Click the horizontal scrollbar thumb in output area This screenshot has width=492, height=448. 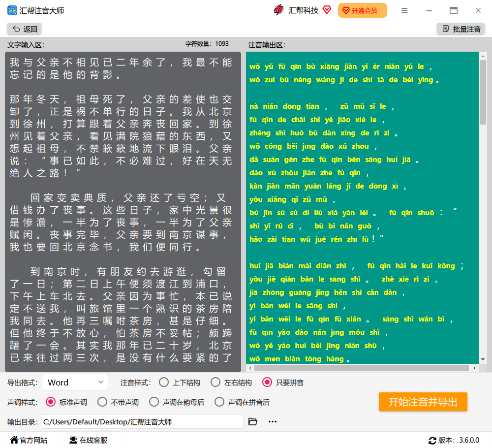coord(362,368)
